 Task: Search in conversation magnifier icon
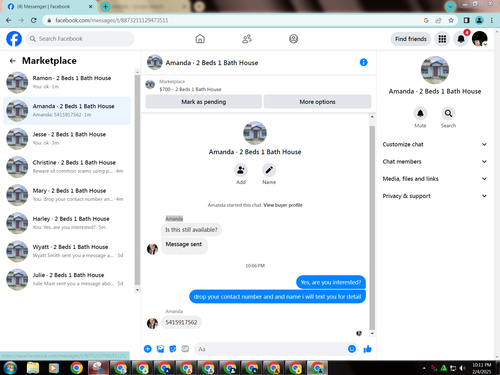[x=448, y=114]
